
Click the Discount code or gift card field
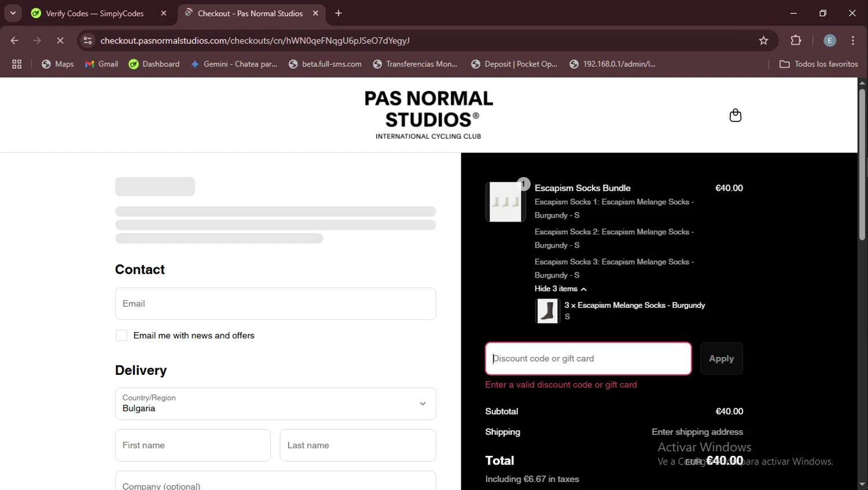point(589,359)
